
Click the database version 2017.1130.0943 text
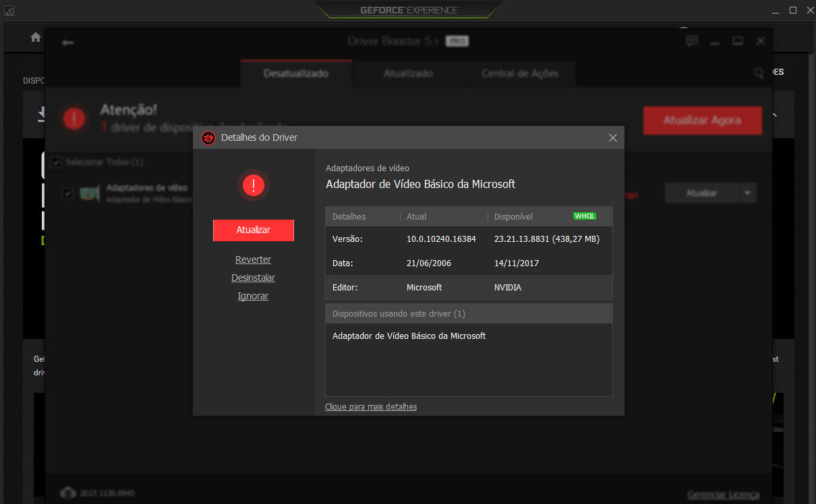point(109,494)
